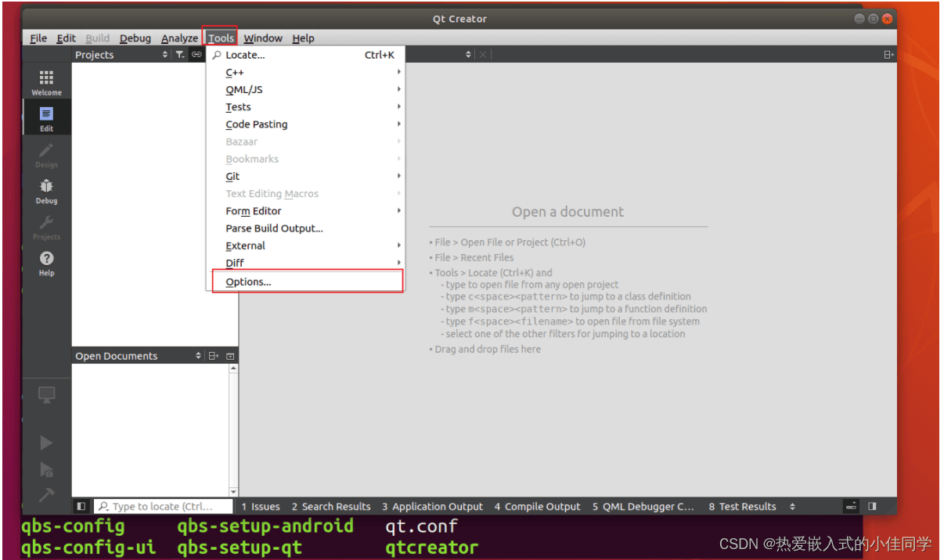Split the editor view
The image size is (944, 560).
click(888, 55)
